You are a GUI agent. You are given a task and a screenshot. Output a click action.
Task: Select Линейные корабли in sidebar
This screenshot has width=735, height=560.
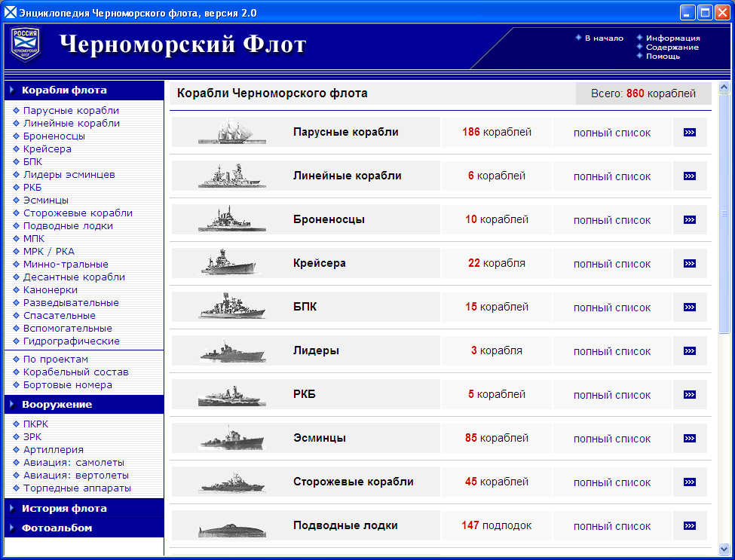(x=72, y=124)
